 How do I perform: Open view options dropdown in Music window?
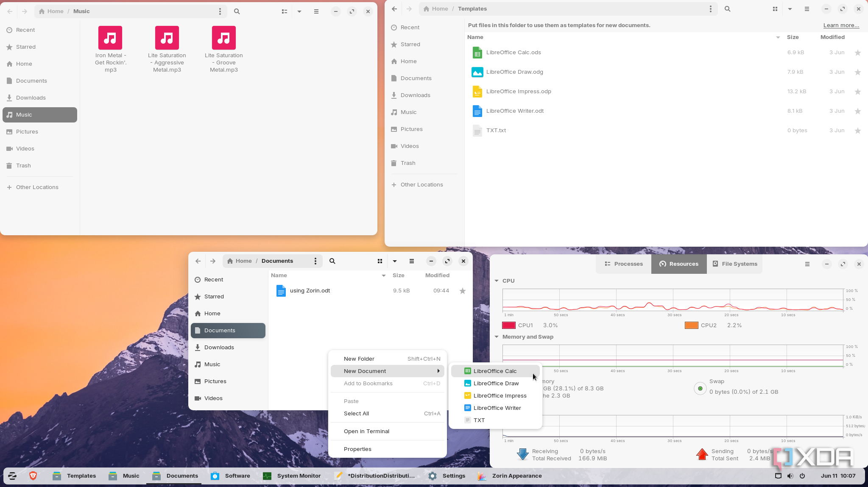pos(299,11)
